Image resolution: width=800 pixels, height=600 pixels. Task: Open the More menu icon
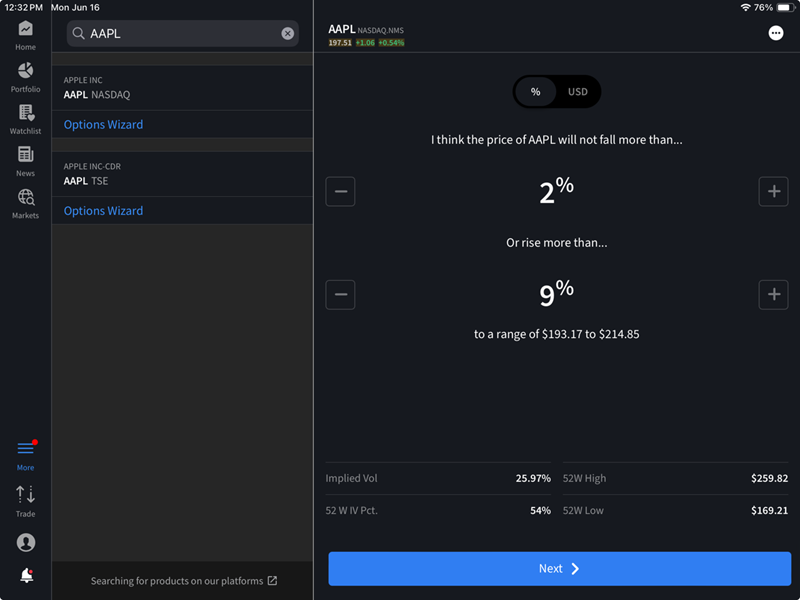26,448
